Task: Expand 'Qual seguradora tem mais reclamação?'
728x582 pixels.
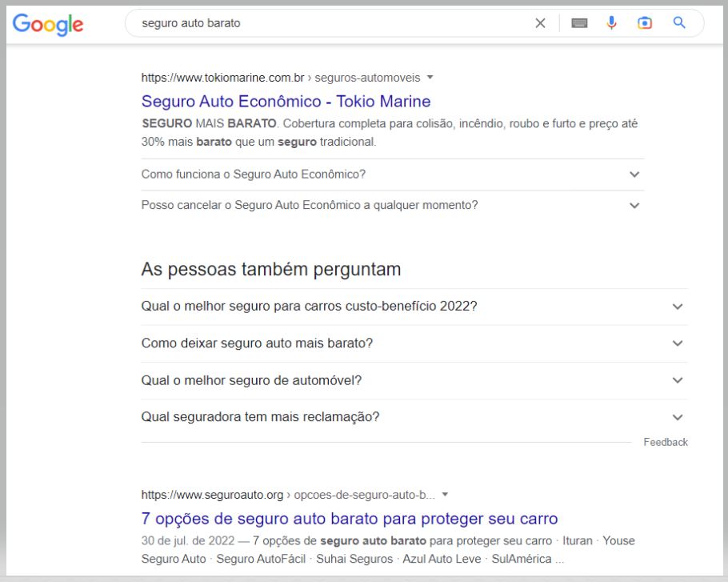Action: [x=414, y=417]
